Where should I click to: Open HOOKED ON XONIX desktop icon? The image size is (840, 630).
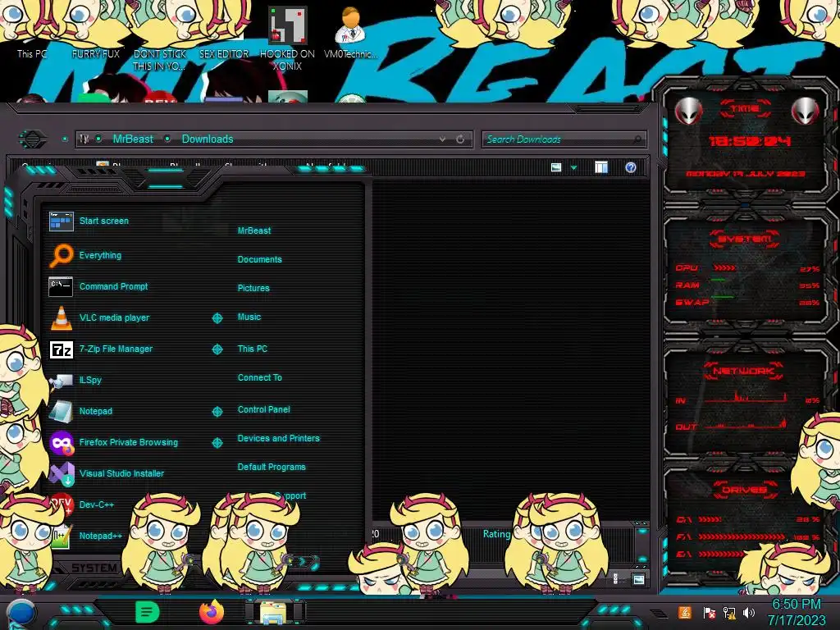pyautogui.click(x=287, y=39)
